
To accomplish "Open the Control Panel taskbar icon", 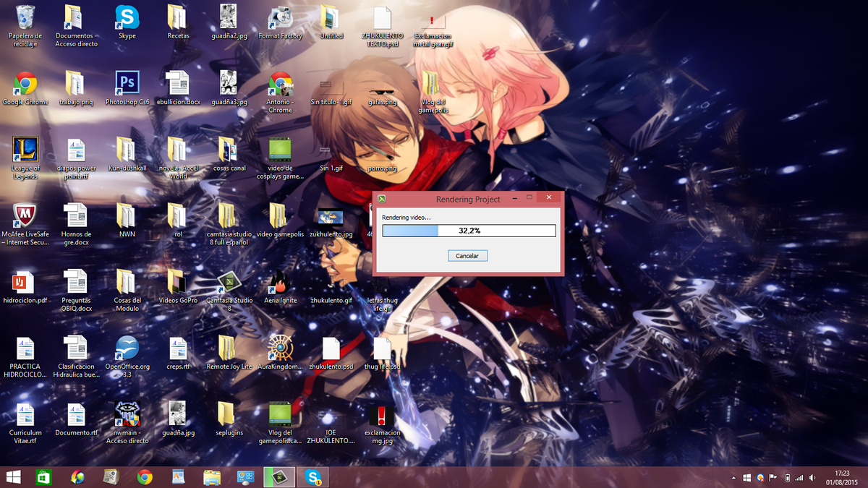I will (246, 476).
